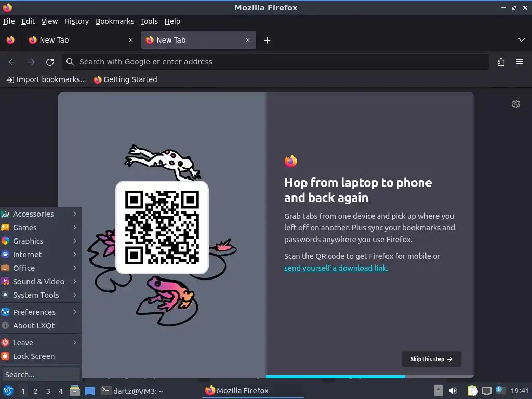Unmaximize the Firefox window

coord(514,7)
